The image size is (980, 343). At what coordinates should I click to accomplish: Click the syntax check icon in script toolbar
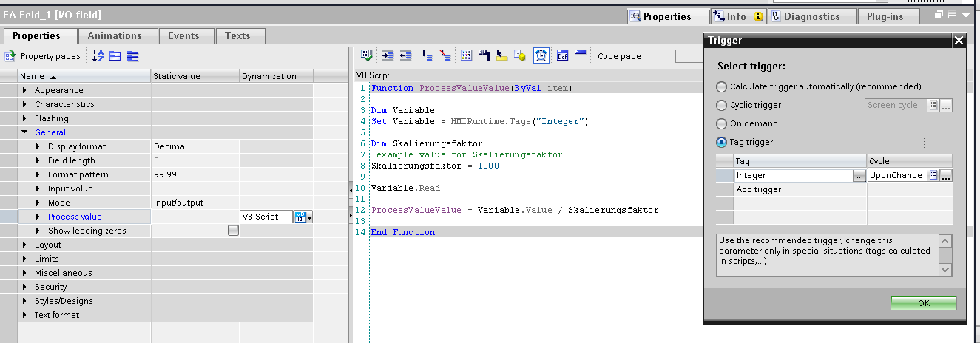pyautogui.click(x=366, y=55)
